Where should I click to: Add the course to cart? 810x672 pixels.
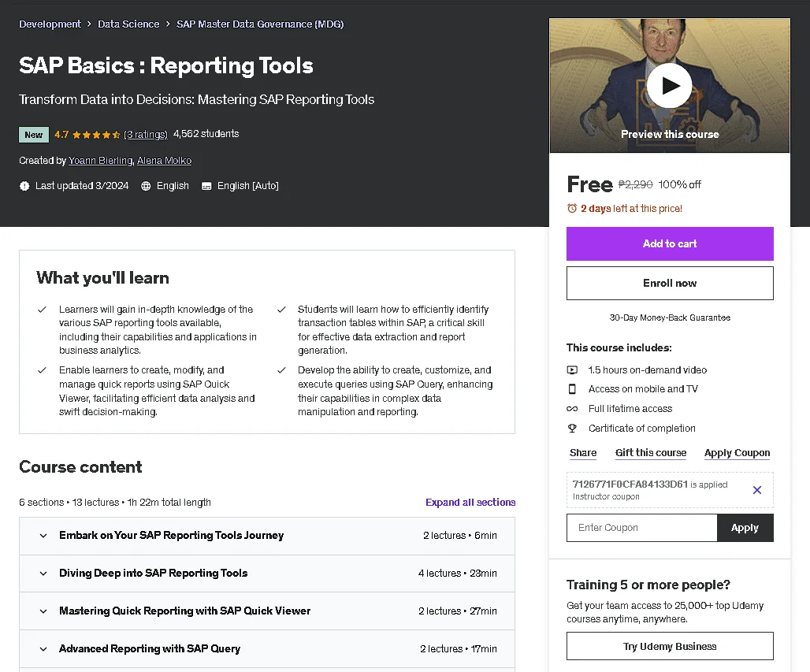(670, 243)
